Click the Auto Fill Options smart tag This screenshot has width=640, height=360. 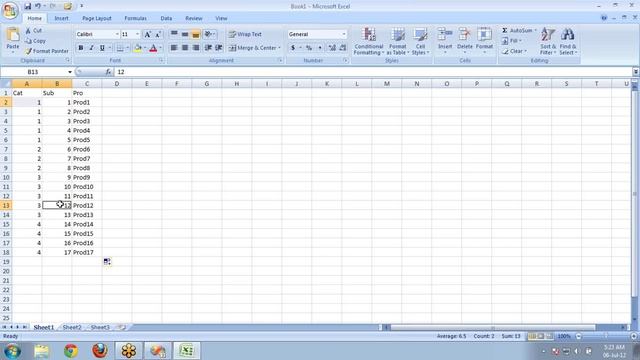tap(107, 261)
